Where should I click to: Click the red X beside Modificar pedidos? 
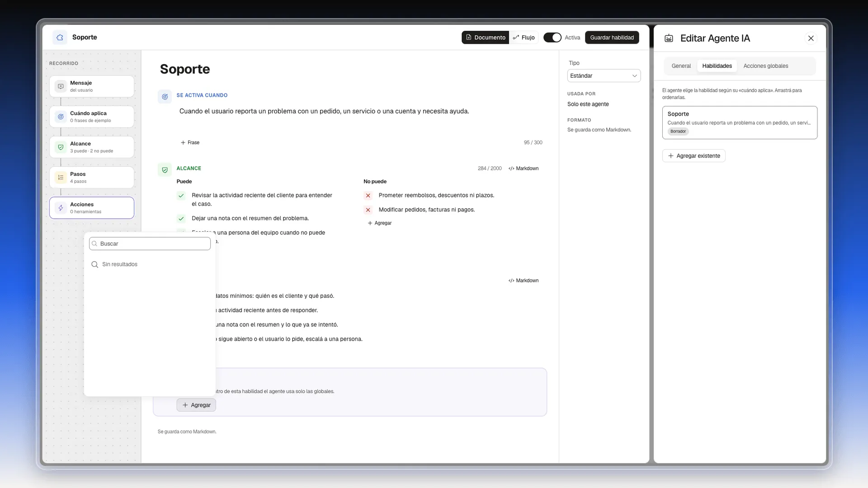pos(368,210)
